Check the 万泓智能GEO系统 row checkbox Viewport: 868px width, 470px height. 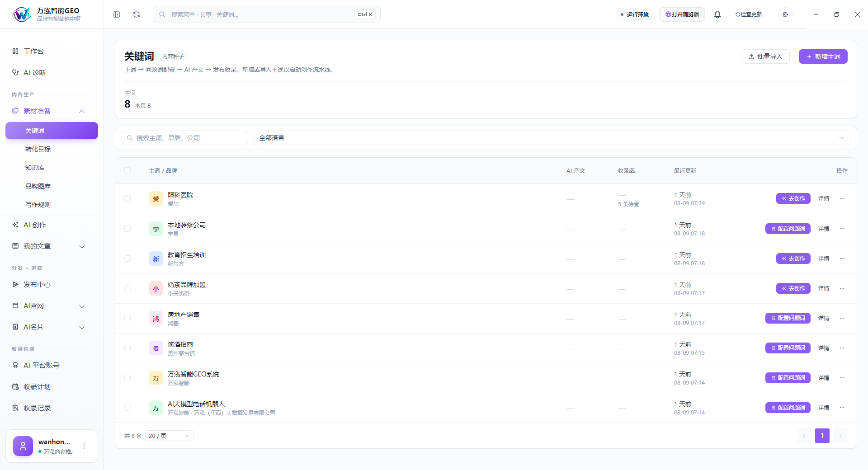coord(127,378)
